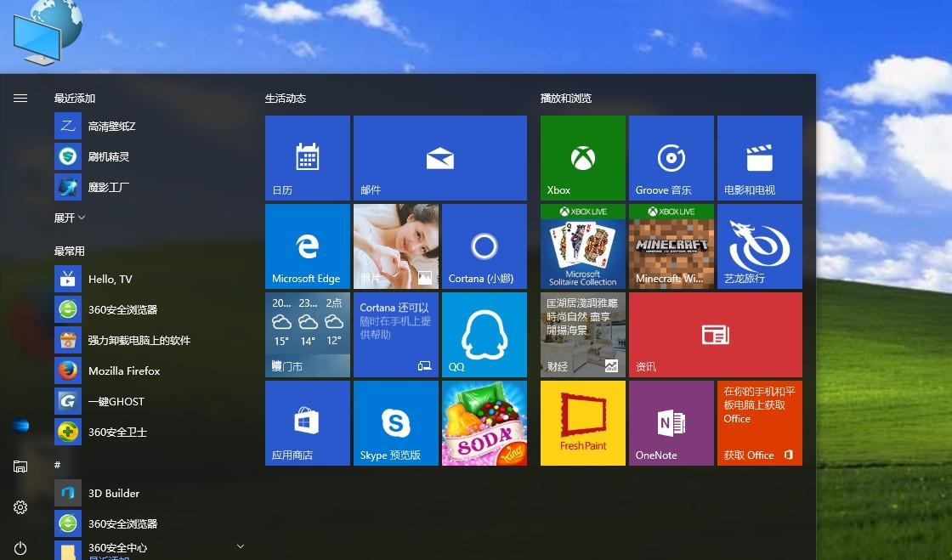Click the # alphabet index header
The width and height of the screenshot is (952, 560).
tap(57, 465)
